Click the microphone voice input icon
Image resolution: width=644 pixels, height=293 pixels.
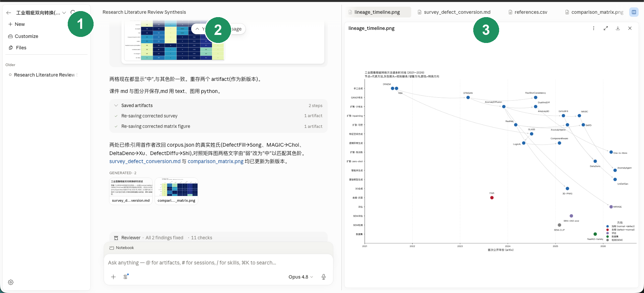pyautogui.click(x=324, y=277)
